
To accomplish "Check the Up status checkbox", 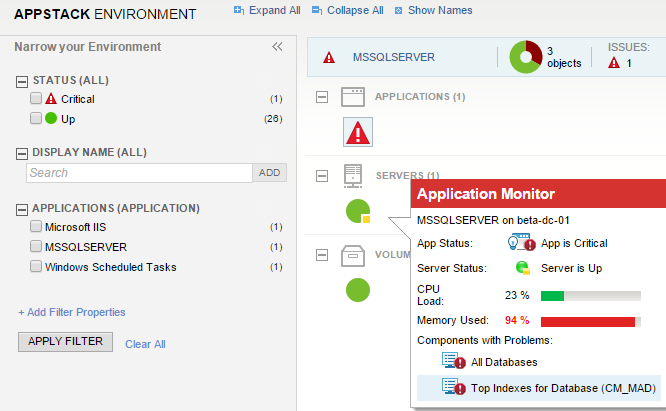I will 36,118.
